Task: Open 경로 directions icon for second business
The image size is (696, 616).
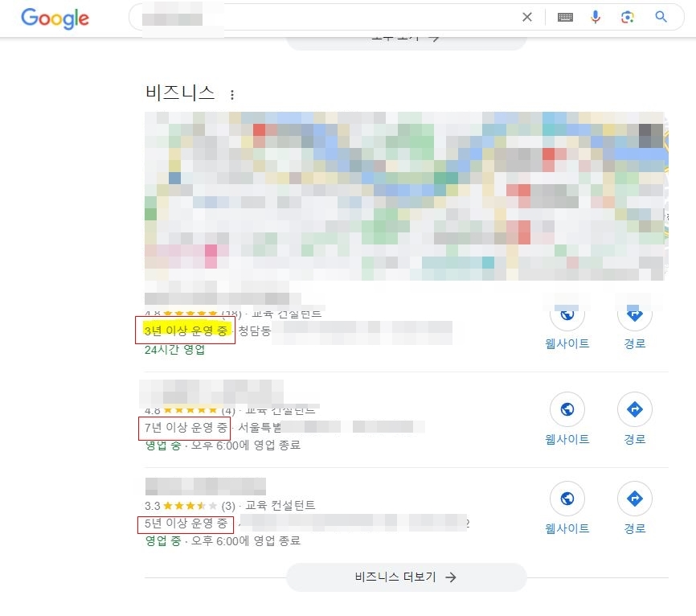Action: click(x=635, y=409)
